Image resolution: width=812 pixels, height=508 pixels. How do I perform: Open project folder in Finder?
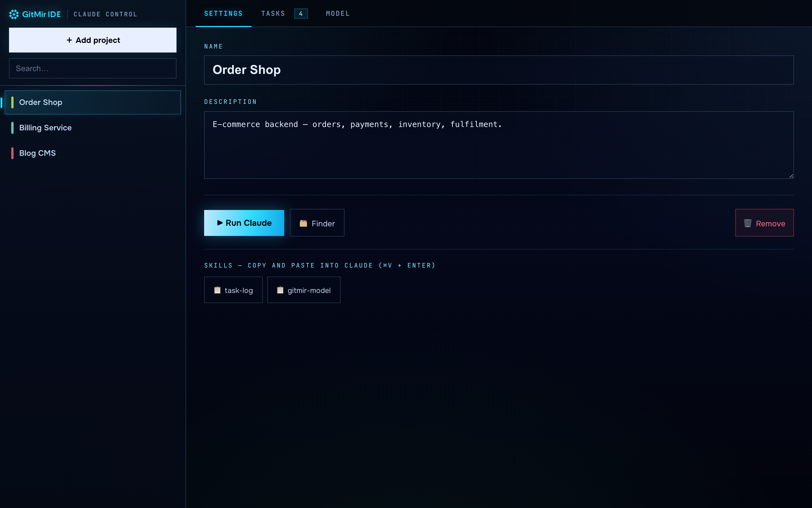[317, 223]
